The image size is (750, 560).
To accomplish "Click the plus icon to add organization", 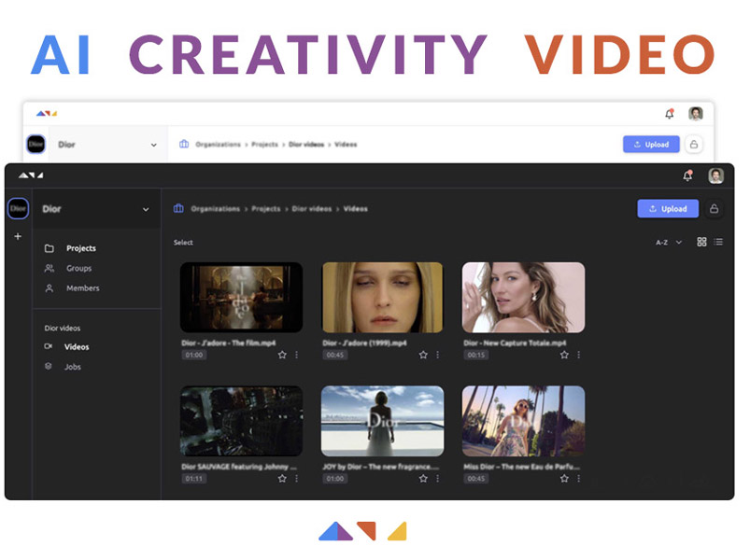I will point(17,237).
